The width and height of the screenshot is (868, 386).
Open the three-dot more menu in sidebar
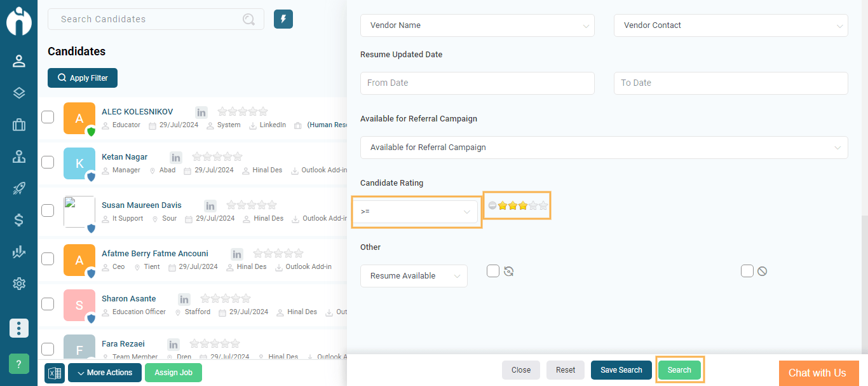coord(19,328)
